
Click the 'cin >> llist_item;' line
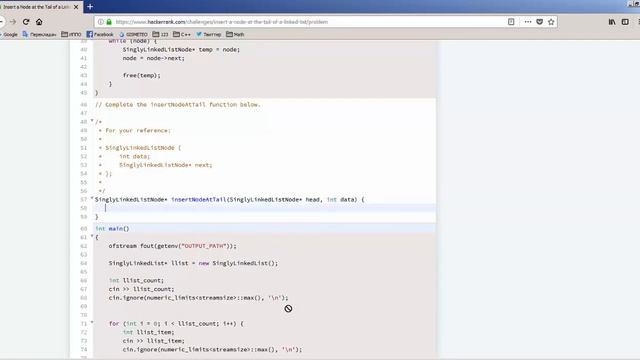[x=153, y=341]
